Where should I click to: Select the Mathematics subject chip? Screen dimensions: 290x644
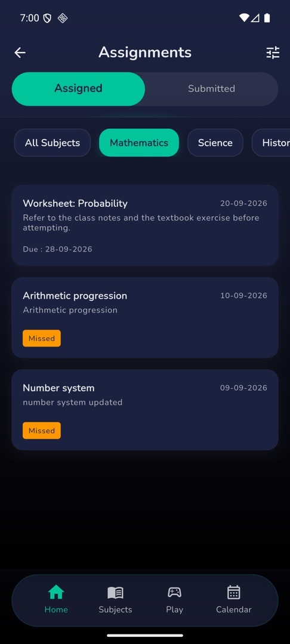tap(139, 143)
